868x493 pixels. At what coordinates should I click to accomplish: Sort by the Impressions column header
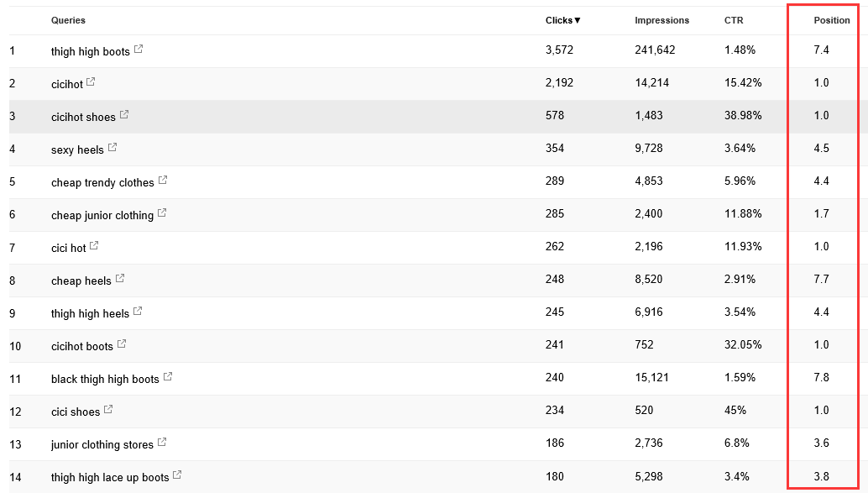click(x=661, y=20)
